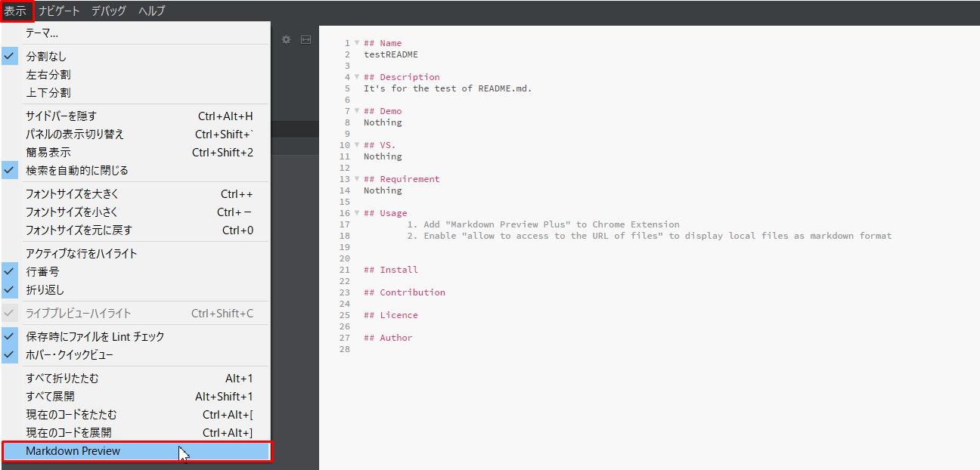Collapse the "## VS." fold triangle
The image size is (980, 470).
click(356, 145)
